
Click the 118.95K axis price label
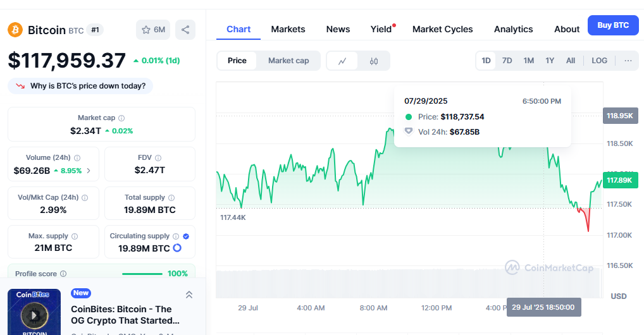(620, 116)
